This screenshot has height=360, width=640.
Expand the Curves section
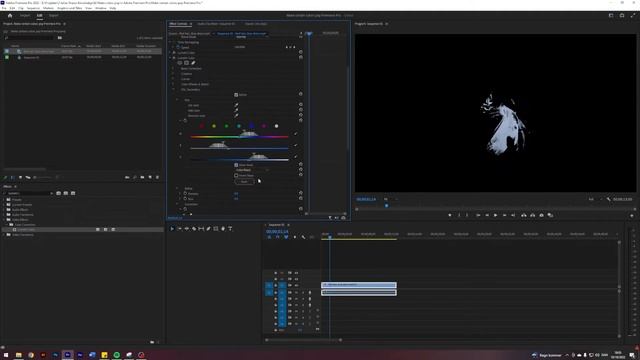coord(173,79)
